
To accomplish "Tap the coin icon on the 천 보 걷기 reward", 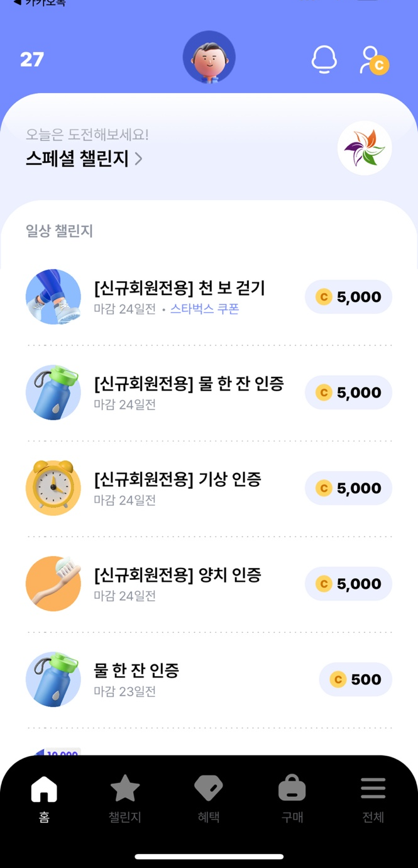I will click(324, 296).
